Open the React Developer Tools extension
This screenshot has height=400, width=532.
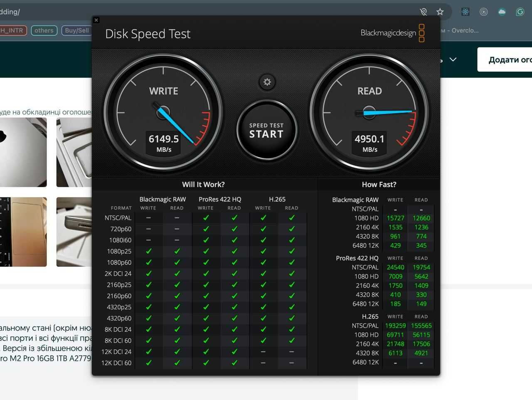click(465, 12)
